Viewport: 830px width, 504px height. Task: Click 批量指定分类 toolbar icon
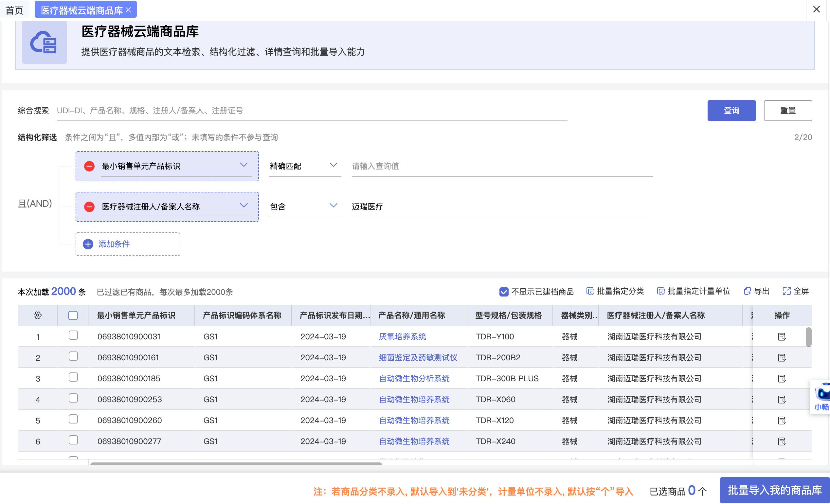tap(590, 291)
